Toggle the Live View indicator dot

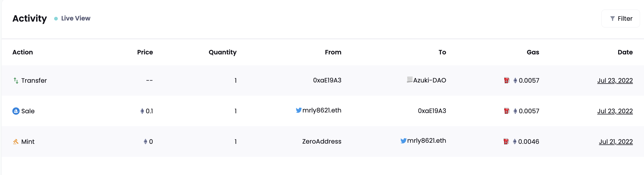[x=56, y=19]
